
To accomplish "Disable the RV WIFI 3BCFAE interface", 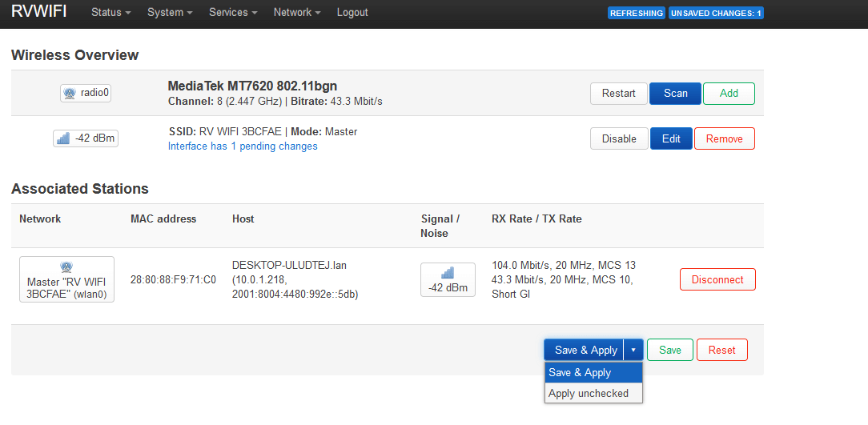I will 619,138.
